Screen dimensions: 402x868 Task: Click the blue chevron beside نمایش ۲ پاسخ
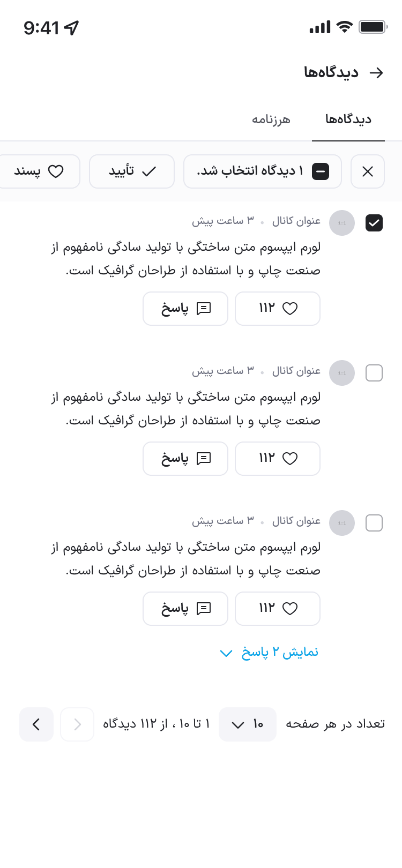pos(226,653)
